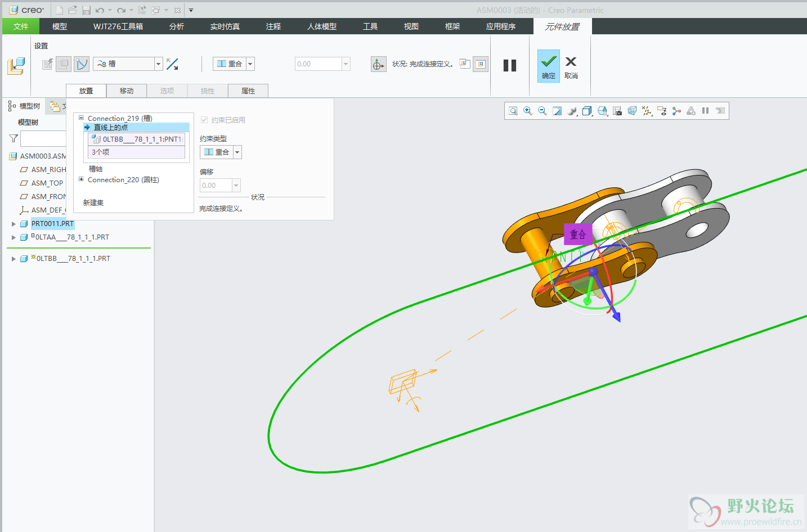This screenshot has width=807, height=532.
Task: Expand PRT0011.PRT tree node
Action: pyautogui.click(x=14, y=224)
